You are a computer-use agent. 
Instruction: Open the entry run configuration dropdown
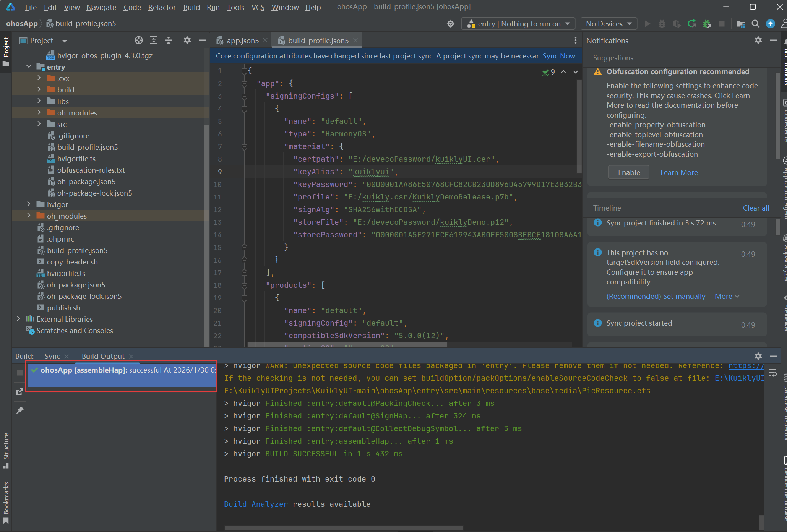click(518, 24)
